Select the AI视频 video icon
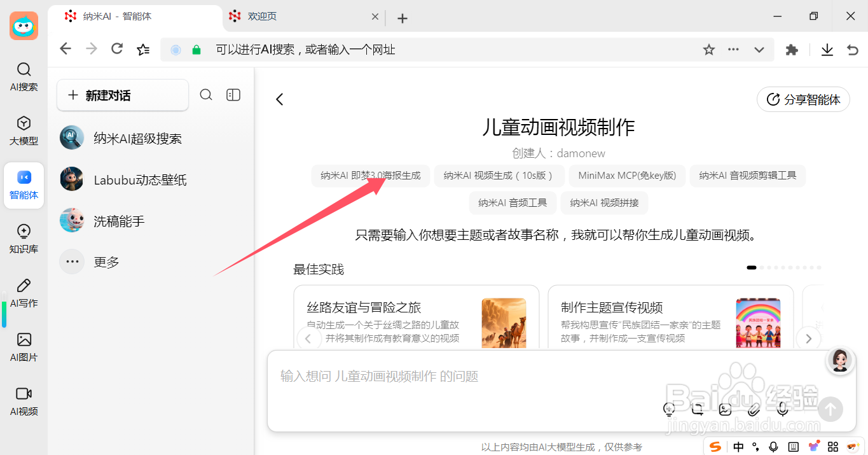 pos(24,401)
